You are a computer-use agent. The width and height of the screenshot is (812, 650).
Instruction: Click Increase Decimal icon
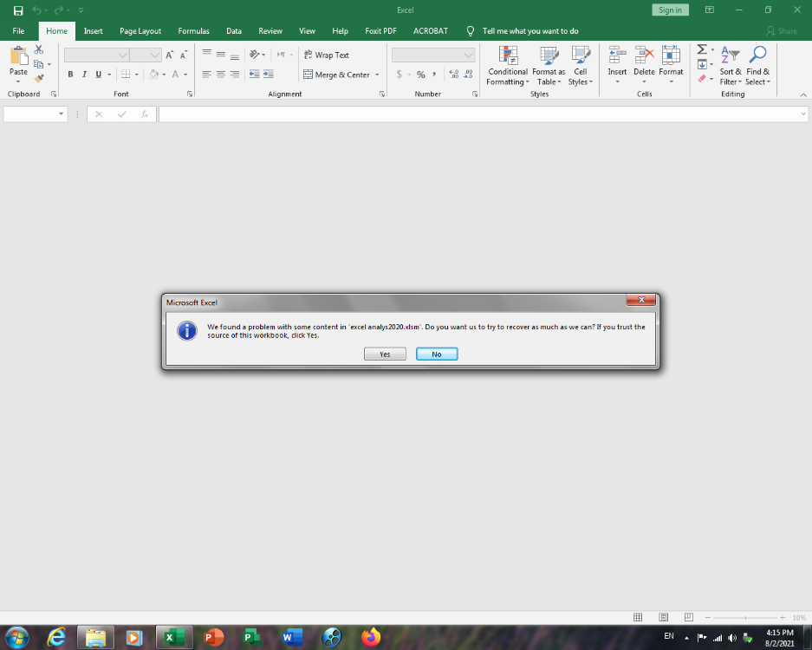pos(453,75)
